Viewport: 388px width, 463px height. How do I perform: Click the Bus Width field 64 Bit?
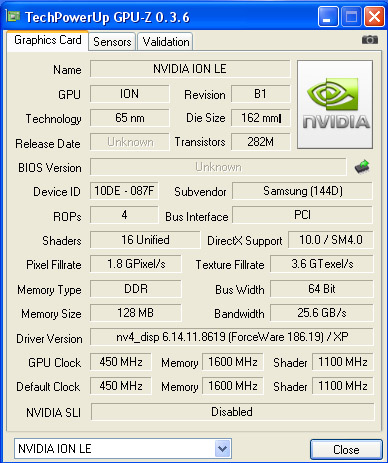tap(322, 289)
